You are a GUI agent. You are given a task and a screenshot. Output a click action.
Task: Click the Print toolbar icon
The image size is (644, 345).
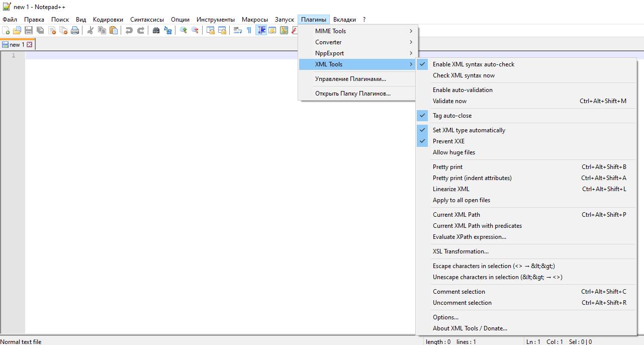coord(75,31)
